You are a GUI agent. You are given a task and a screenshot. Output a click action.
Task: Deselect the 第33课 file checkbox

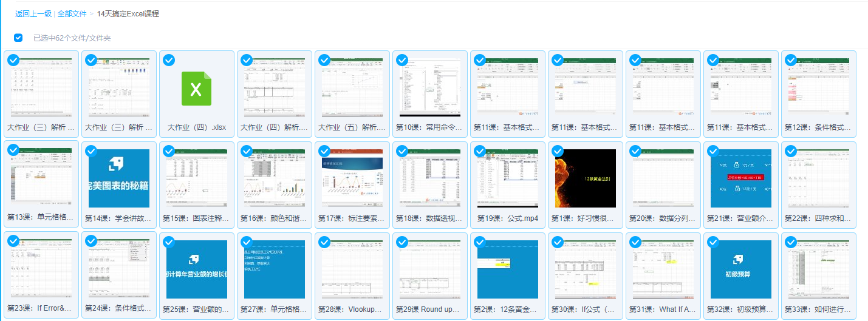coord(791,242)
